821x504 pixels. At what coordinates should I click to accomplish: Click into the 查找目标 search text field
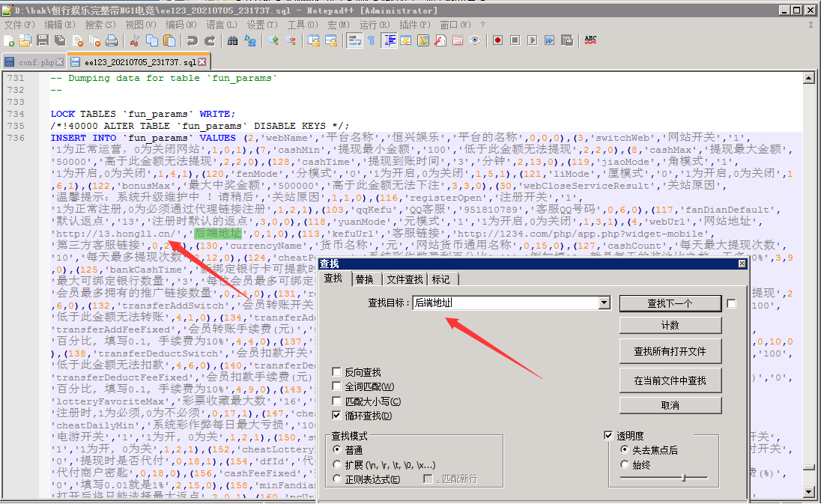click(506, 303)
